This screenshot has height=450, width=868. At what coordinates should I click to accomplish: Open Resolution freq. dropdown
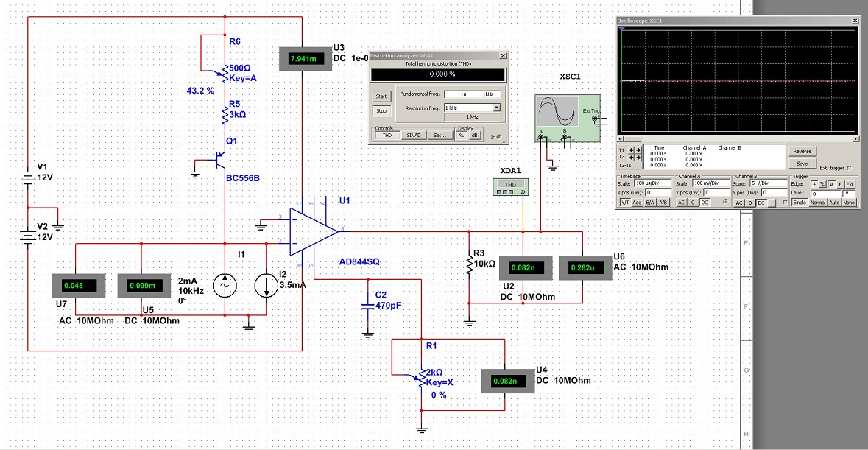496,108
